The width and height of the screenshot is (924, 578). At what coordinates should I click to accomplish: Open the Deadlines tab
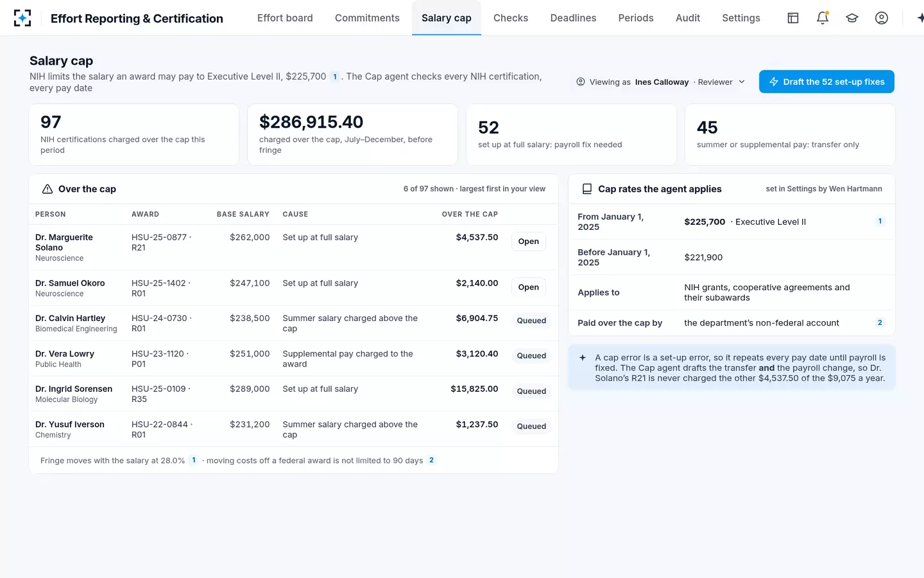(x=573, y=18)
